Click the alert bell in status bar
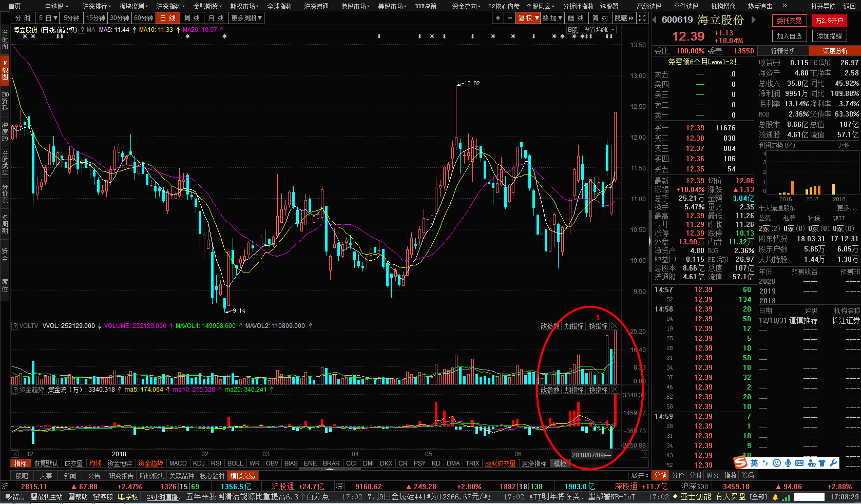 [x=775, y=497]
